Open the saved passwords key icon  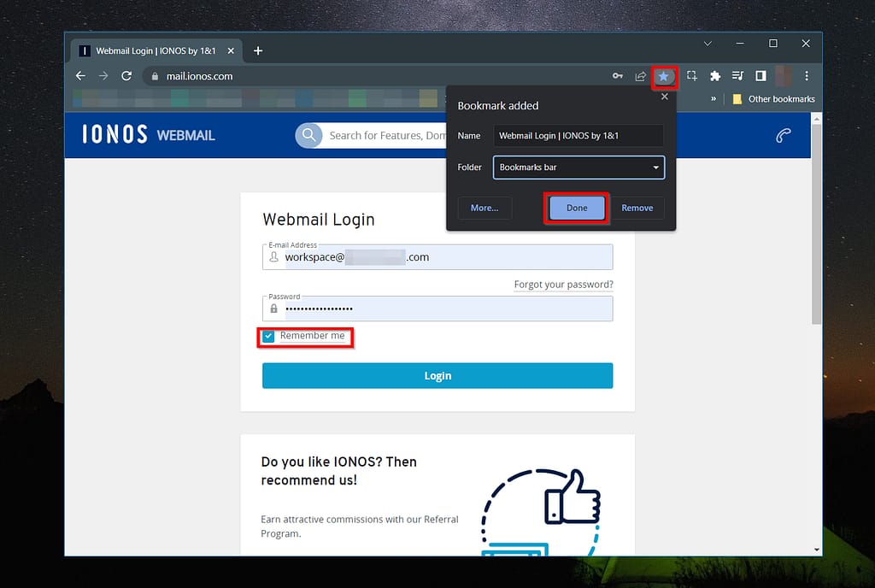click(617, 76)
